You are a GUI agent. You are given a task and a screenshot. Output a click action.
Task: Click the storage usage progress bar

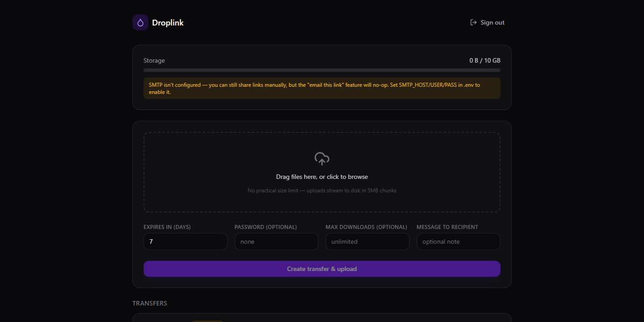[322, 70]
